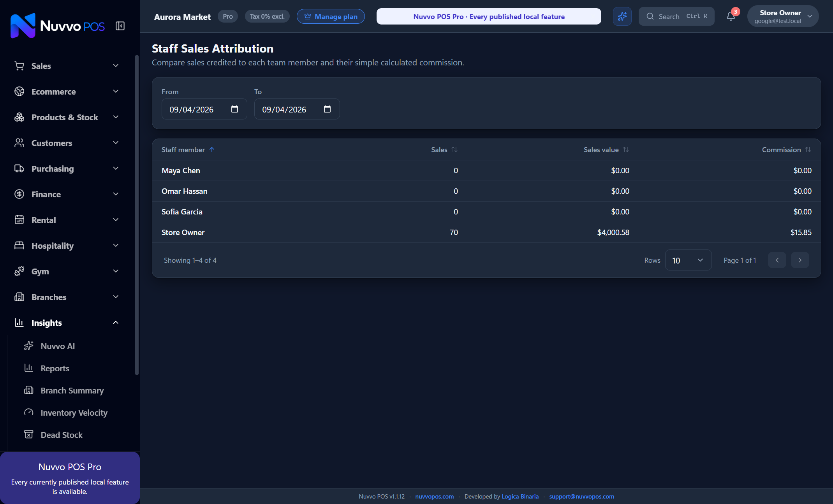Click the Pro plan badge
The width and height of the screenshot is (833, 504).
228,16
